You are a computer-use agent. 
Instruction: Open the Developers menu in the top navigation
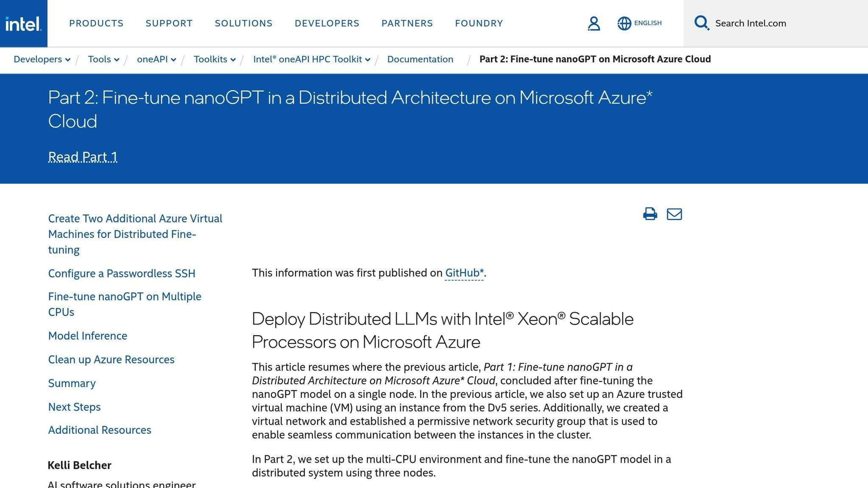(327, 23)
